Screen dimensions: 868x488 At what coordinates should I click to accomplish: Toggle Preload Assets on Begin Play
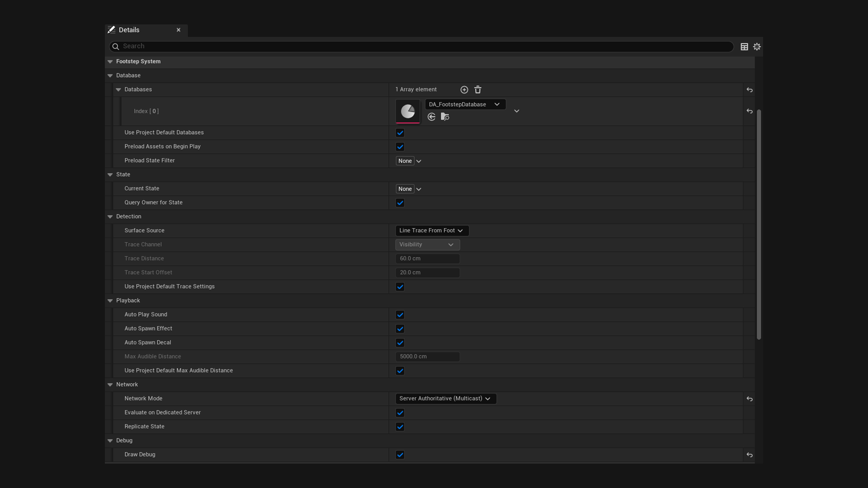click(400, 147)
